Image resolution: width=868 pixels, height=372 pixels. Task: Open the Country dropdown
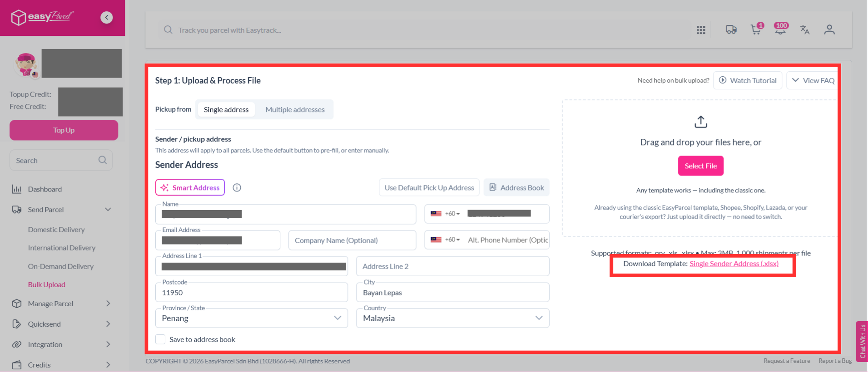(x=453, y=318)
